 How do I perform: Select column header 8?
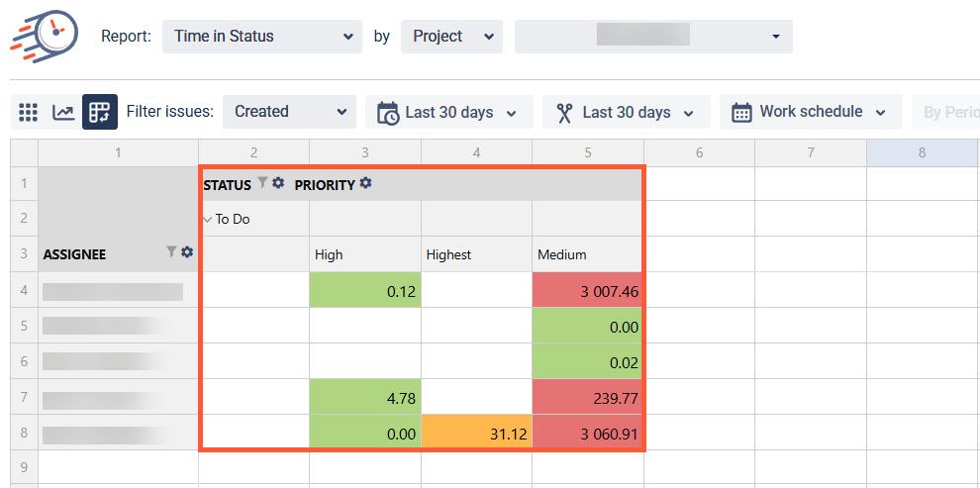tap(922, 152)
